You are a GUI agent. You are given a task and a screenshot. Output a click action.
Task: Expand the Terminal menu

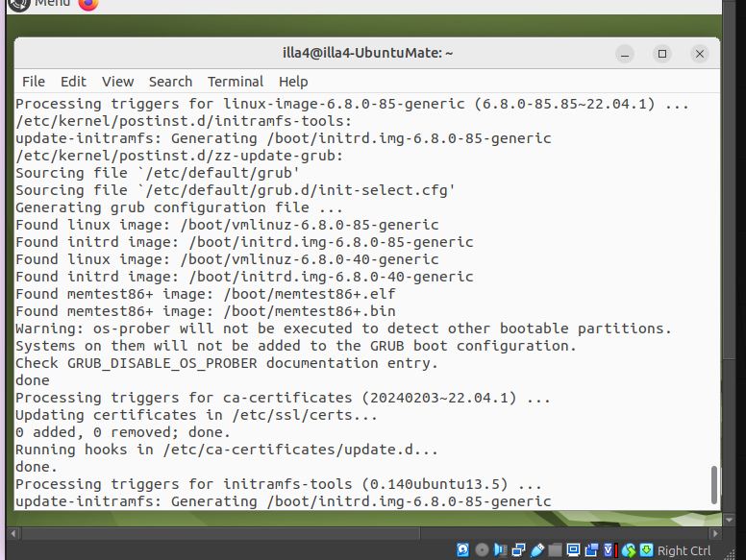(x=236, y=82)
